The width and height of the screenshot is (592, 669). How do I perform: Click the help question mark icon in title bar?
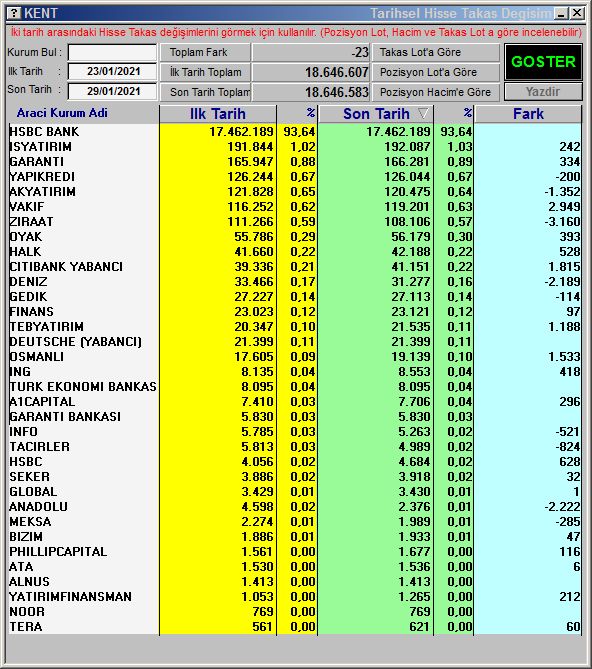(x=14, y=13)
